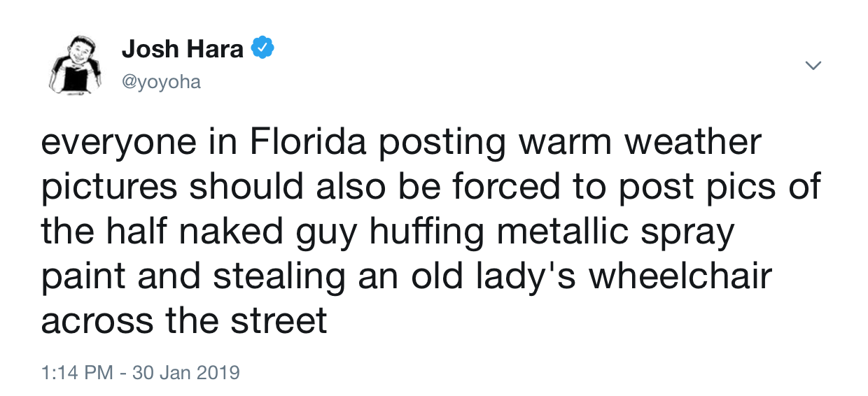
Task: Click the 30 Jan 2019 date
Action: [187, 372]
